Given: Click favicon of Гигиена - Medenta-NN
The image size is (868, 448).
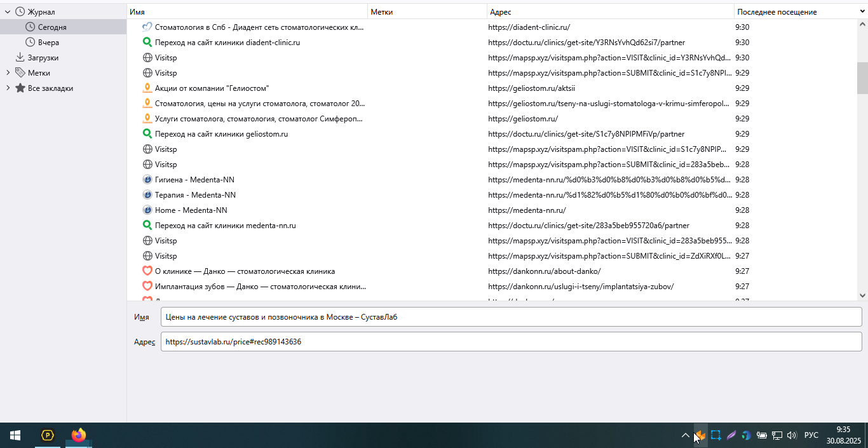Looking at the screenshot, I should click(147, 179).
